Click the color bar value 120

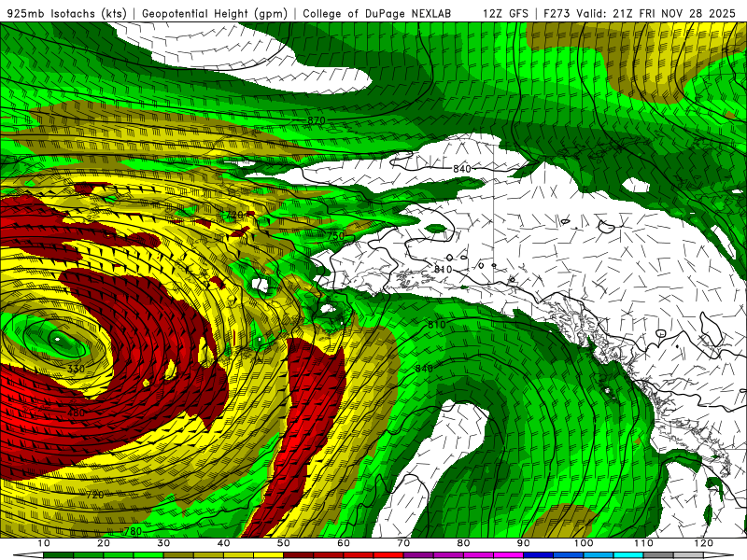(704, 543)
